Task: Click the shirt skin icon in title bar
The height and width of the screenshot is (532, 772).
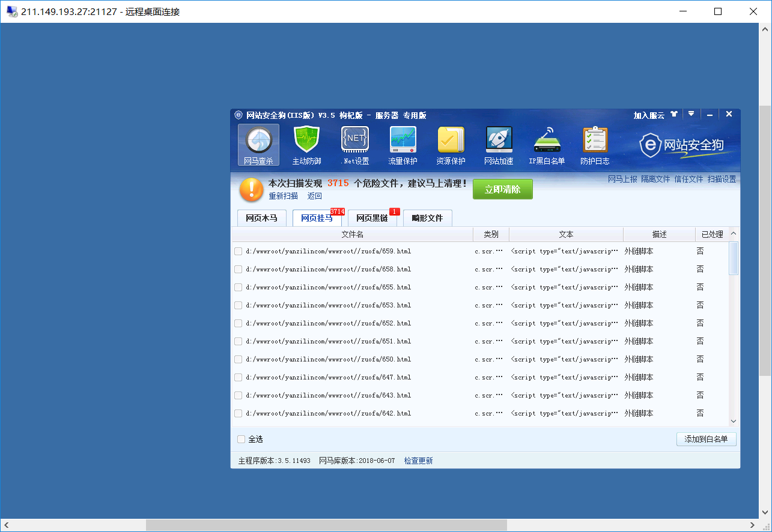Action: [x=674, y=115]
